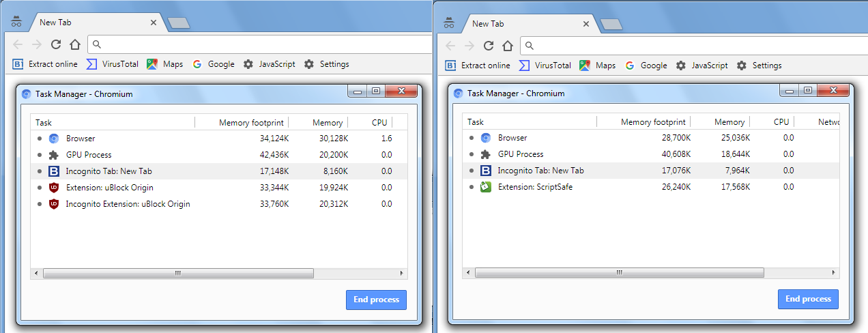Image resolution: width=868 pixels, height=333 pixels.
Task: Click the 42,436K memory footprint value
Action: pos(274,155)
